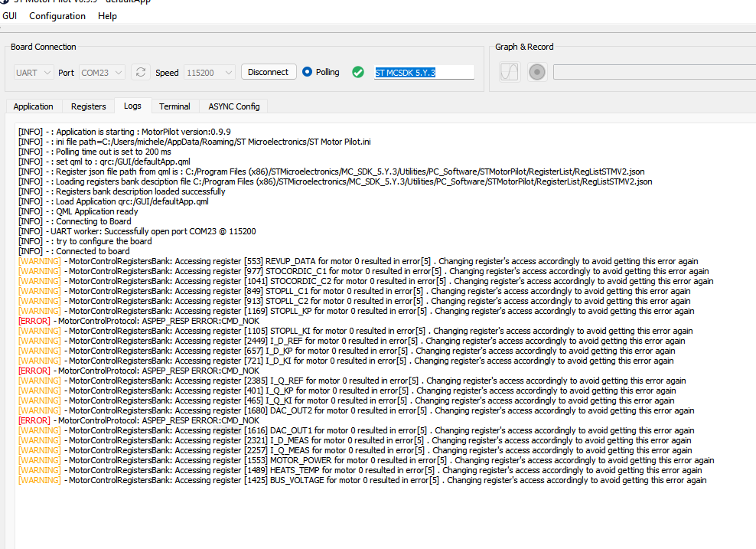Click the refresh ports icon
This screenshot has height=549, width=756.
[x=141, y=73]
